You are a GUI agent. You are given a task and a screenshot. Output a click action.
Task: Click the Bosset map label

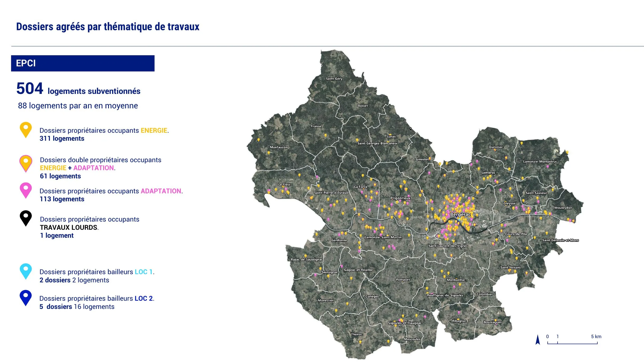pyautogui.click(x=363, y=106)
